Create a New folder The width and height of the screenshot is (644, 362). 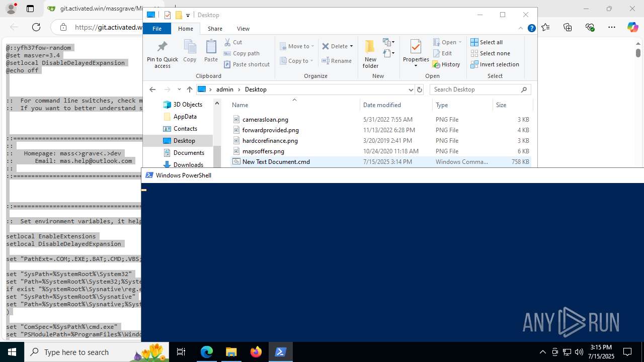(x=370, y=54)
